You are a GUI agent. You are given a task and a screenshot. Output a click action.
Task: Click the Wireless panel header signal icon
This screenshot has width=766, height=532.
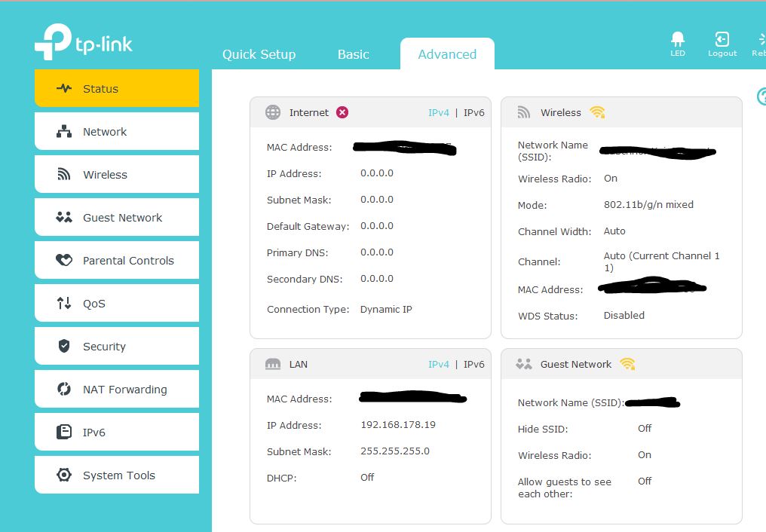point(524,112)
